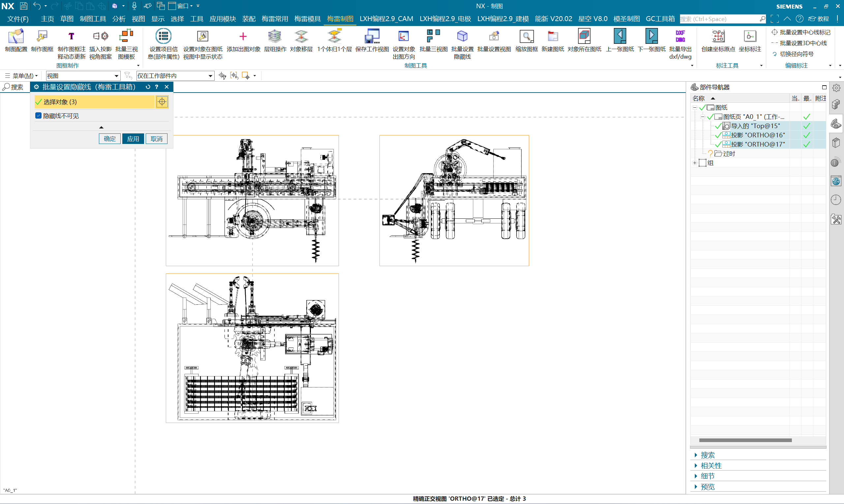The width and height of the screenshot is (844, 504).
Task: Open 插入投影视角图案 tool
Action: tap(101, 44)
